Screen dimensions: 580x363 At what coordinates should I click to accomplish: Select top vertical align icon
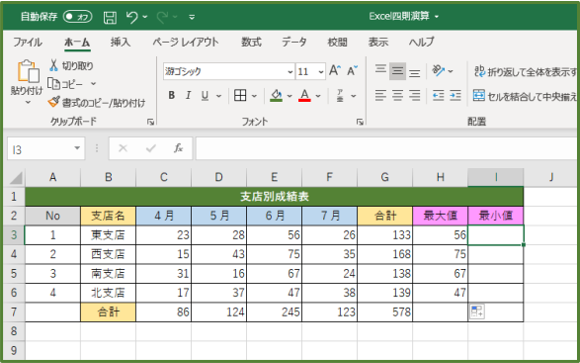(x=380, y=69)
